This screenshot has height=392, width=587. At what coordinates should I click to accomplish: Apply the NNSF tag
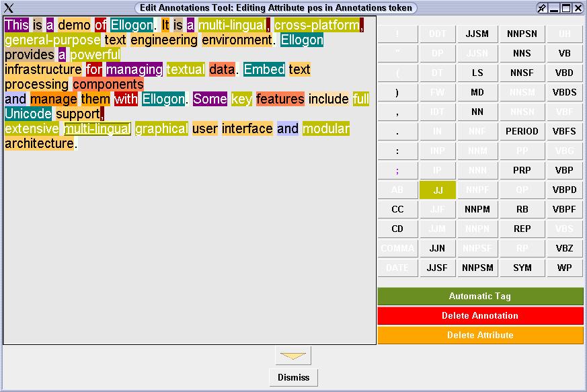tap(522, 73)
